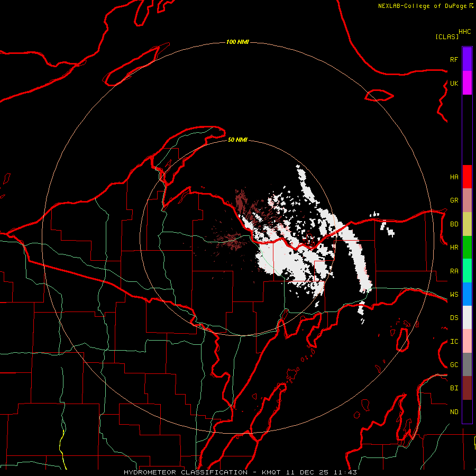The height and width of the screenshot is (476, 476).
Task: Click the DS white legend swatch
Action: tap(467, 317)
